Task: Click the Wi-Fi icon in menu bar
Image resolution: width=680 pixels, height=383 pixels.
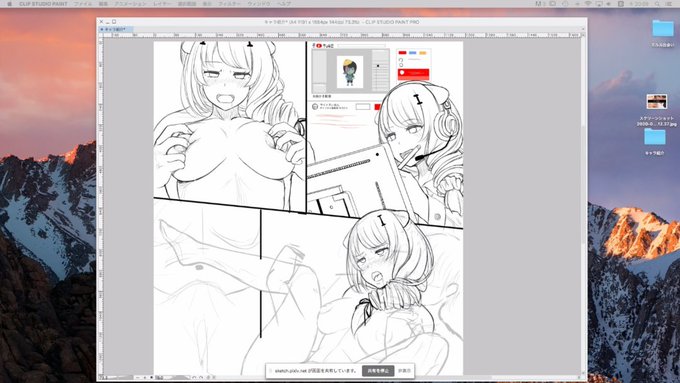Action: (x=588, y=3)
